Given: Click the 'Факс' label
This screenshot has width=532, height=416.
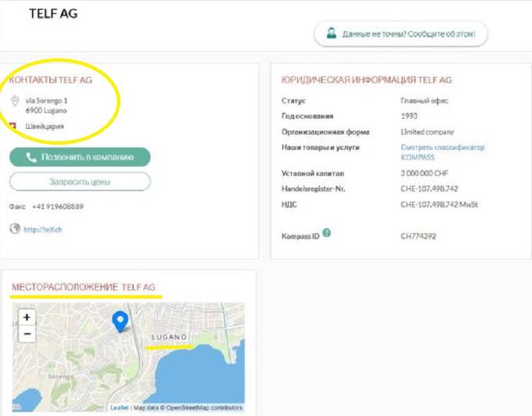Looking at the screenshot, I should 17,206.
